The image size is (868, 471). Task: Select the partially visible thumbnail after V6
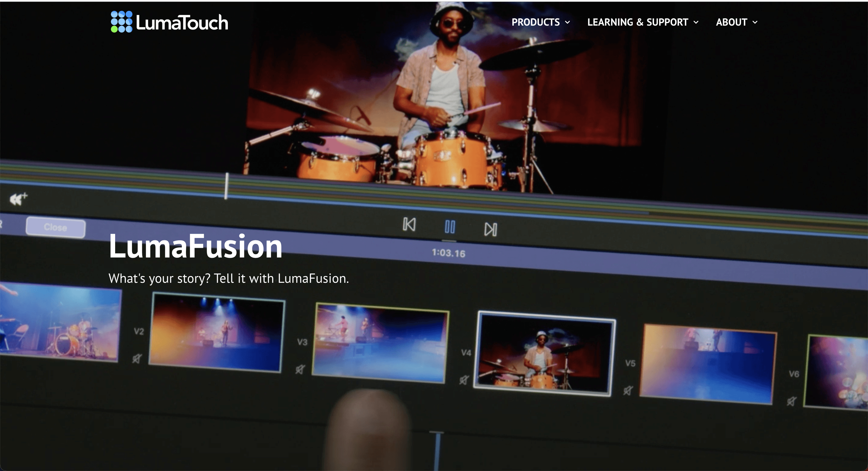point(836,372)
